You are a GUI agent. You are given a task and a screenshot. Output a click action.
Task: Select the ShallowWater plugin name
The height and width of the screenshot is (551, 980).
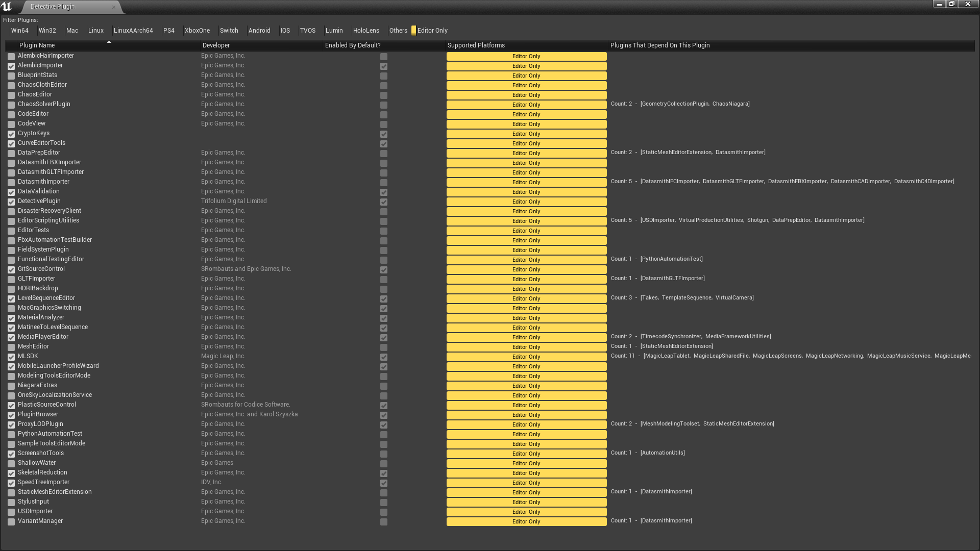click(37, 463)
